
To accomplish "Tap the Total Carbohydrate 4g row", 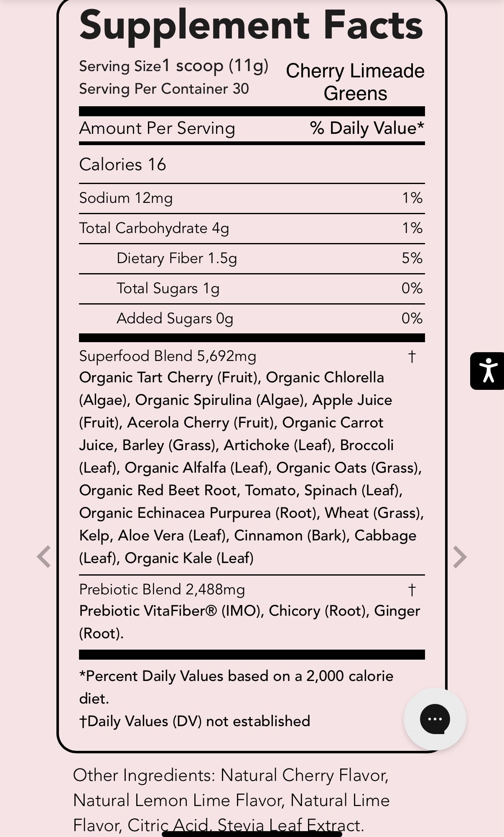I will click(x=252, y=228).
